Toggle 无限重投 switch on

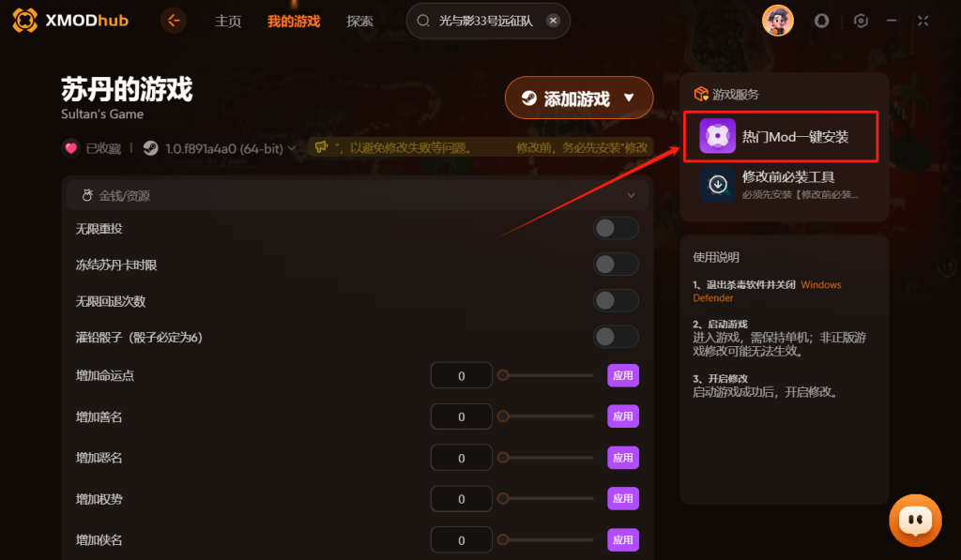(x=616, y=229)
